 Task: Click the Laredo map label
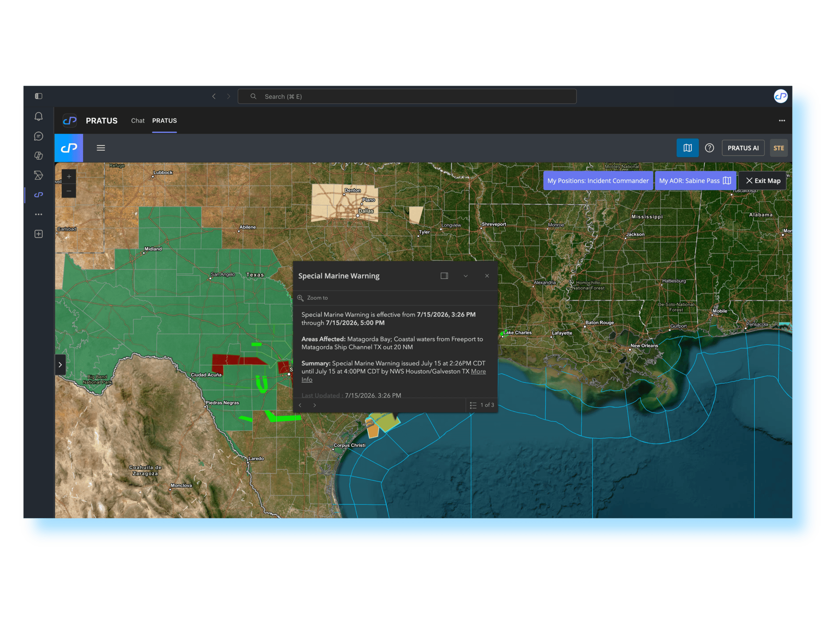tap(256, 459)
